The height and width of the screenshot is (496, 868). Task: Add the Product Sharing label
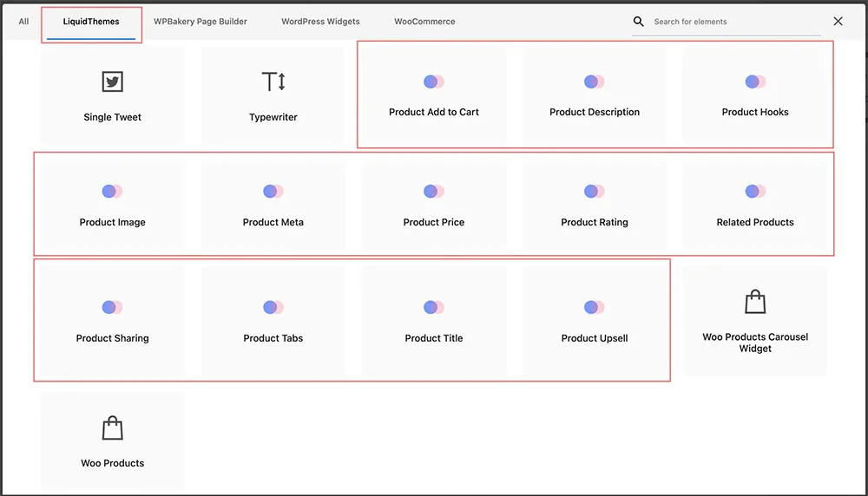112,338
